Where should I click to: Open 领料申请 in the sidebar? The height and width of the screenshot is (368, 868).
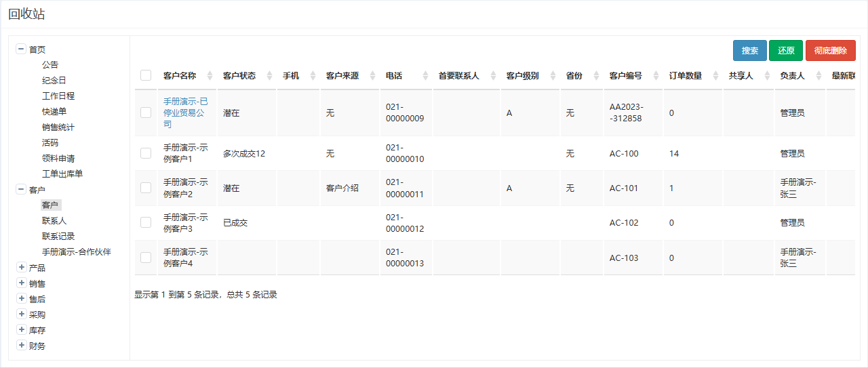coord(58,158)
